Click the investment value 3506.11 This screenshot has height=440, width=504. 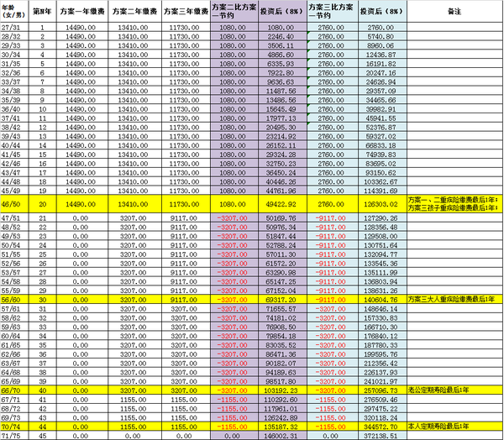[282, 45]
